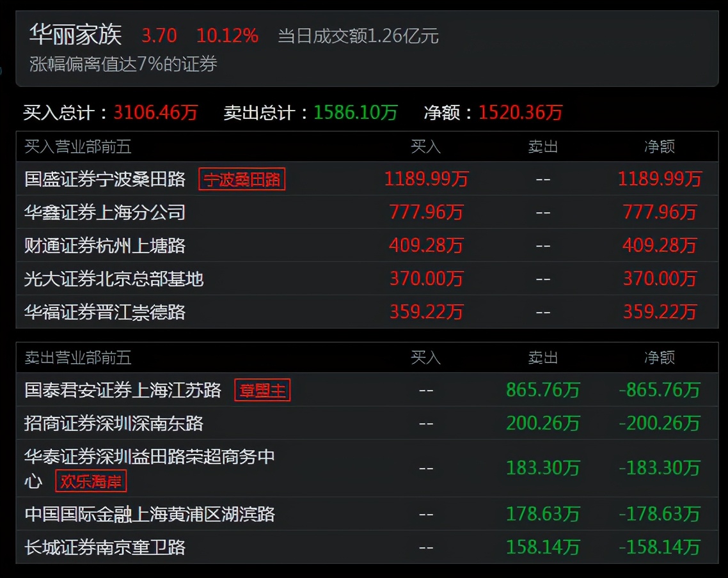The image size is (728, 578).
Task: Click the 409.28万 buy amount cell
Action: tap(426, 246)
